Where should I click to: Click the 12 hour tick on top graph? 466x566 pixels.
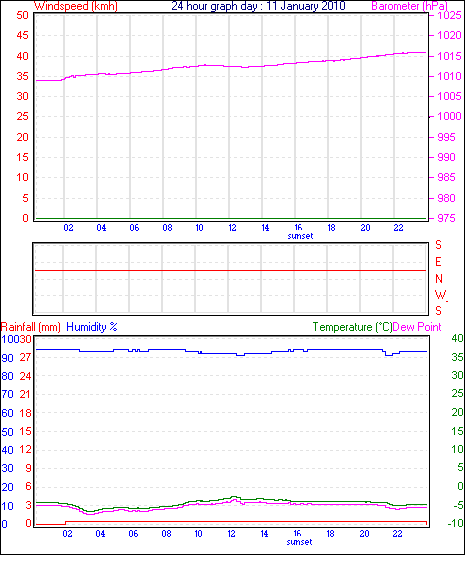tap(232, 228)
